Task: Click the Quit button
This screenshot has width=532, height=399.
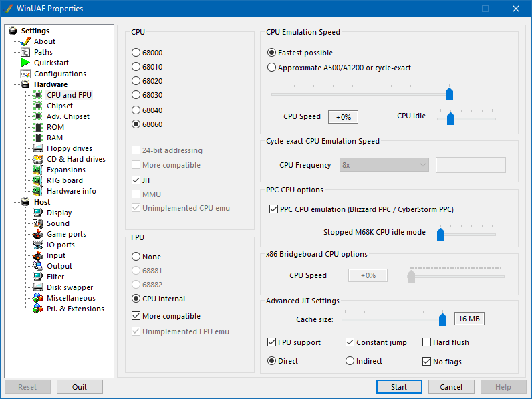Action: click(x=80, y=387)
